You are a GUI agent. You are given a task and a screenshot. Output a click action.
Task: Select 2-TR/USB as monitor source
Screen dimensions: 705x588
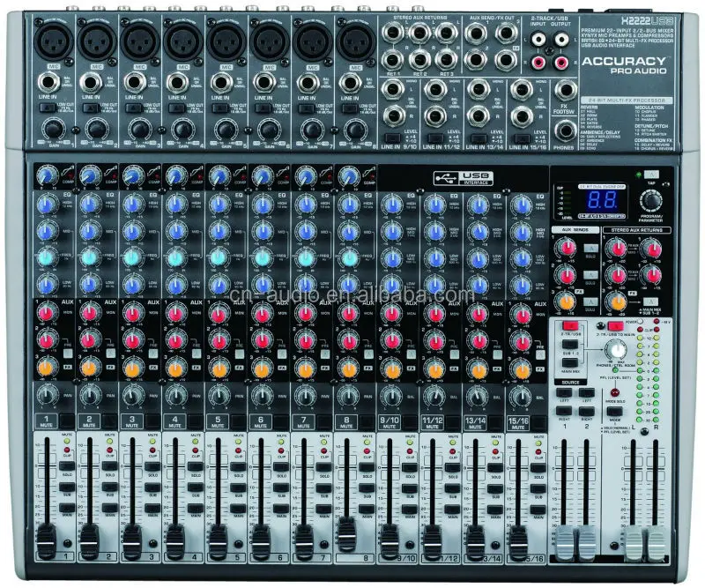(570, 325)
